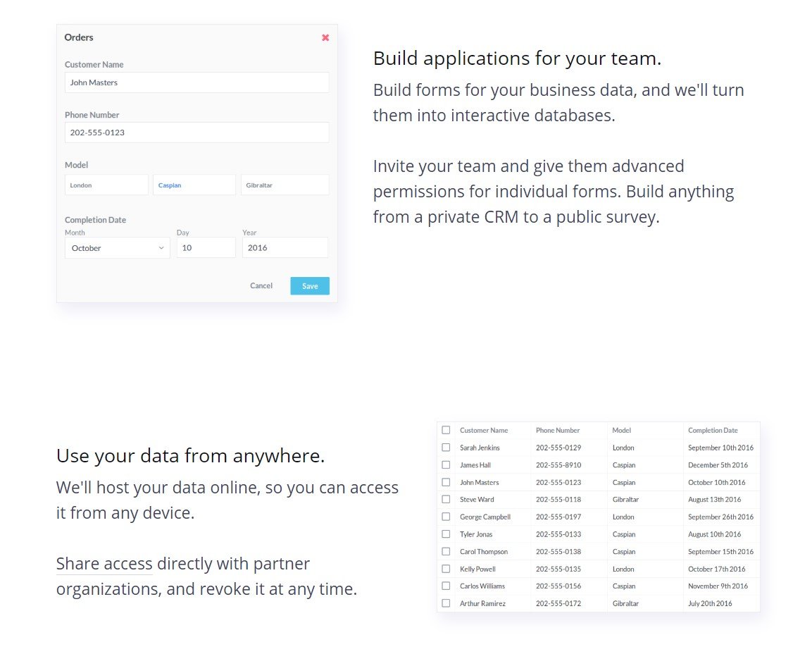Screen dimensions: 812x647
Task: Click the Customer Name input field
Action: click(x=196, y=82)
